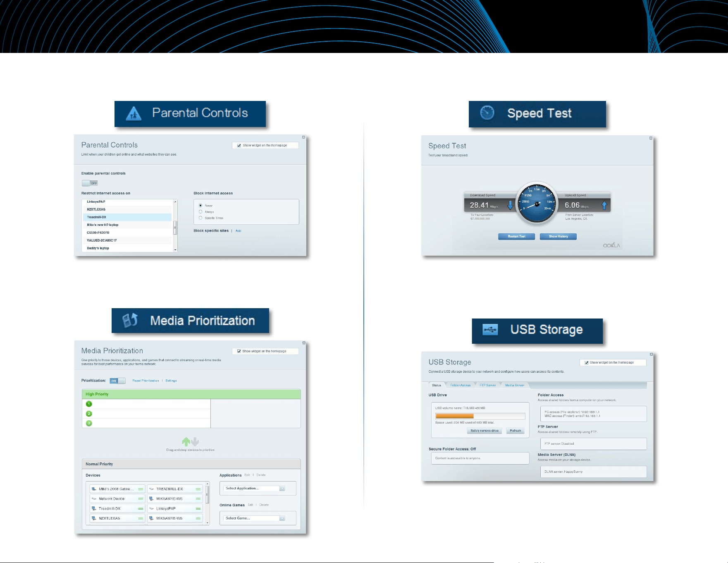The width and height of the screenshot is (728, 563).
Task: Open the FTP Server tab
Action: click(x=488, y=386)
